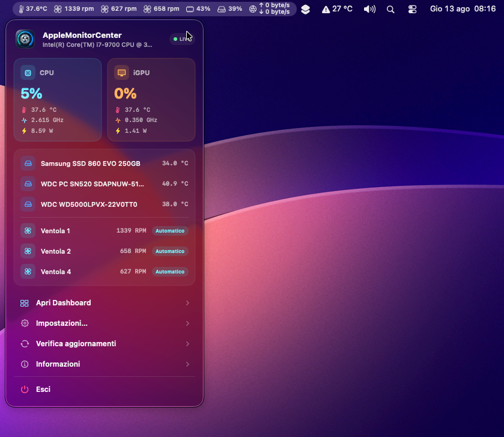Click the Informazioni info icon
This screenshot has height=437, width=504.
(25, 364)
